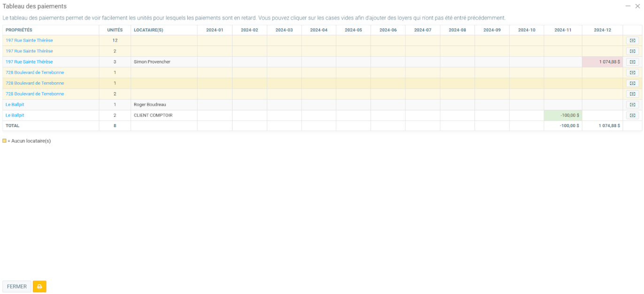Click the LOCATAIRE(S) column header

click(x=148, y=30)
